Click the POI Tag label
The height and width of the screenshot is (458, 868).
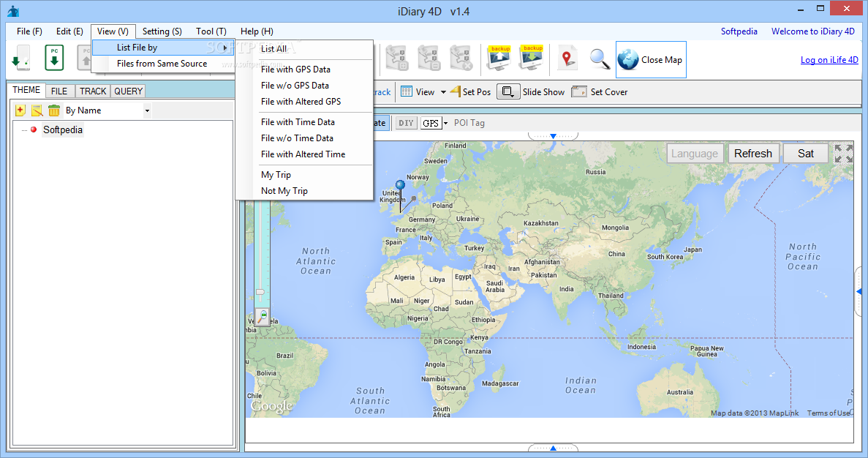(x=469, y=123)
